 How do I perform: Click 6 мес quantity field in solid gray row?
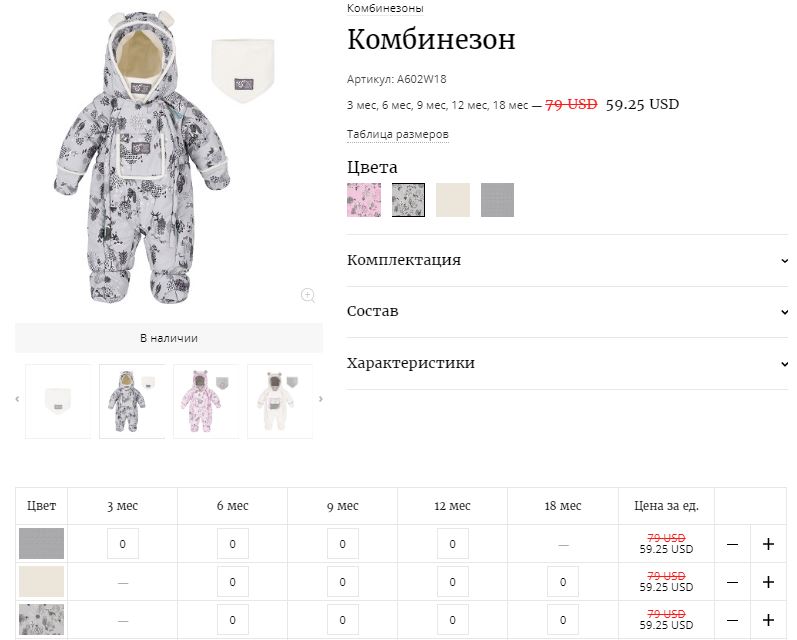pos(232,544)
